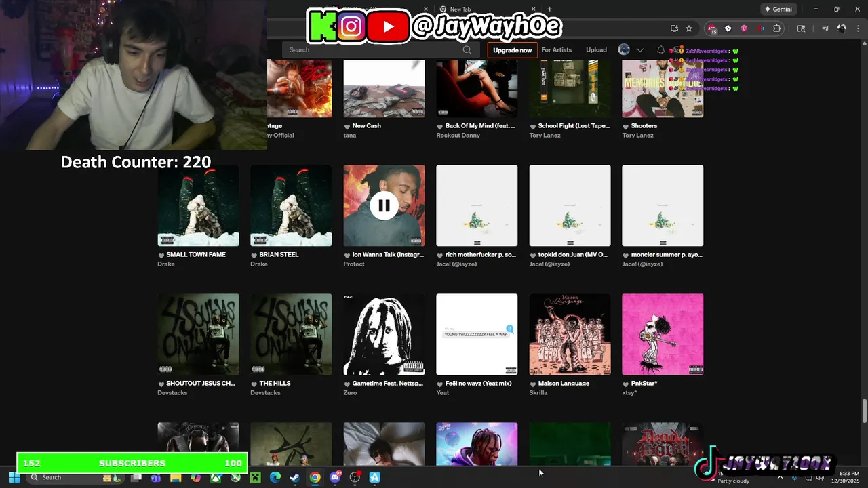The image size is (868, 488).
Task: Visit Jace! (@iayze) under moncler summer
Action: click(642, 264)
